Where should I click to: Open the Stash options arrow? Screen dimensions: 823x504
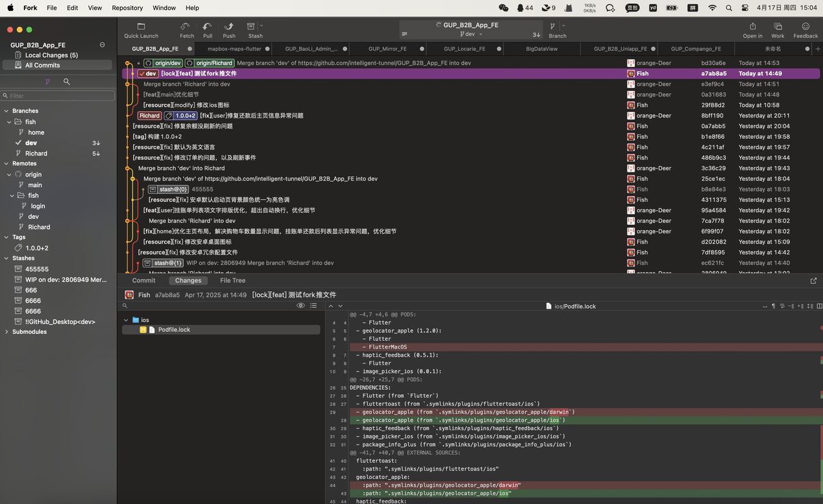click(x=261, y=26)
